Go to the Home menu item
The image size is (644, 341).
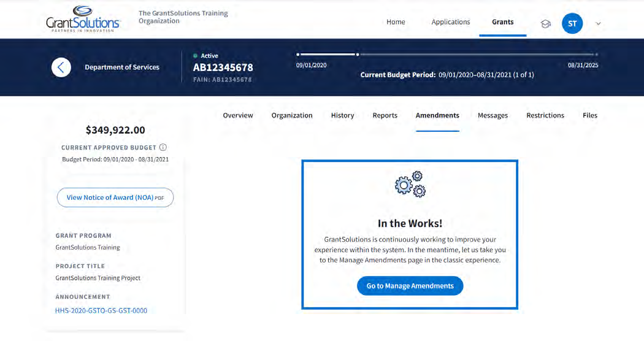pyautogui.click(x=396, y=22)
